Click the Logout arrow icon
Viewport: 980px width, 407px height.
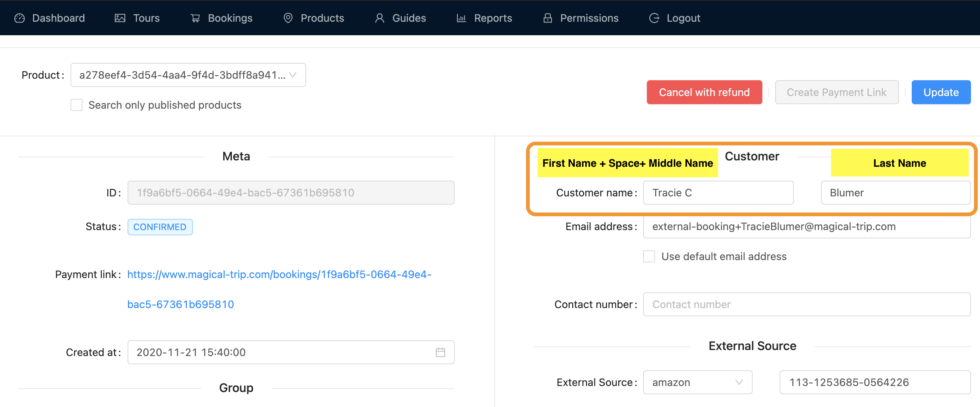[x=654, y=18]
